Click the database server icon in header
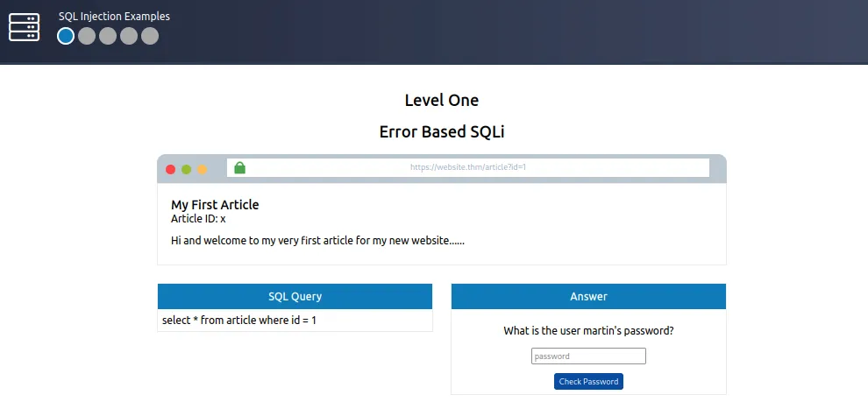 pos(25,27)
